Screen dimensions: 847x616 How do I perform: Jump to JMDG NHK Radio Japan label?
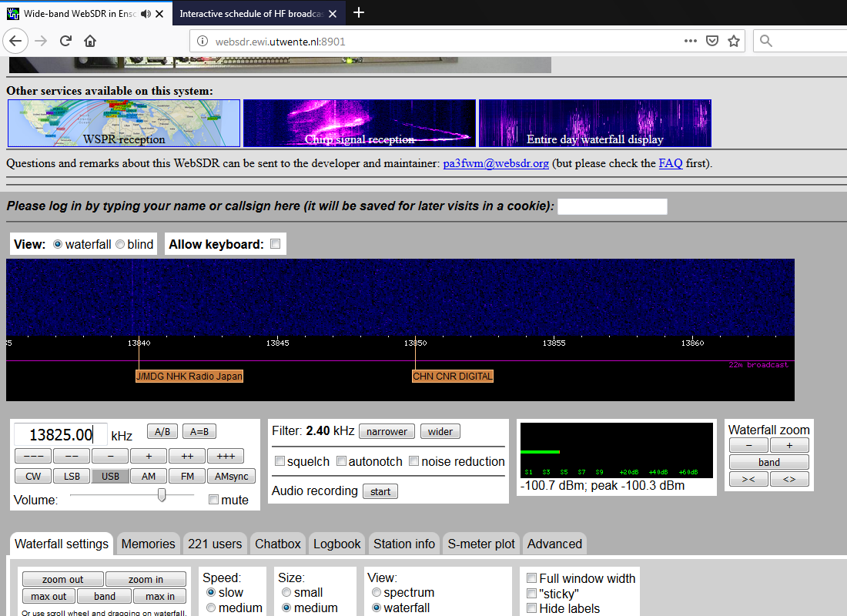click(189, 376)
